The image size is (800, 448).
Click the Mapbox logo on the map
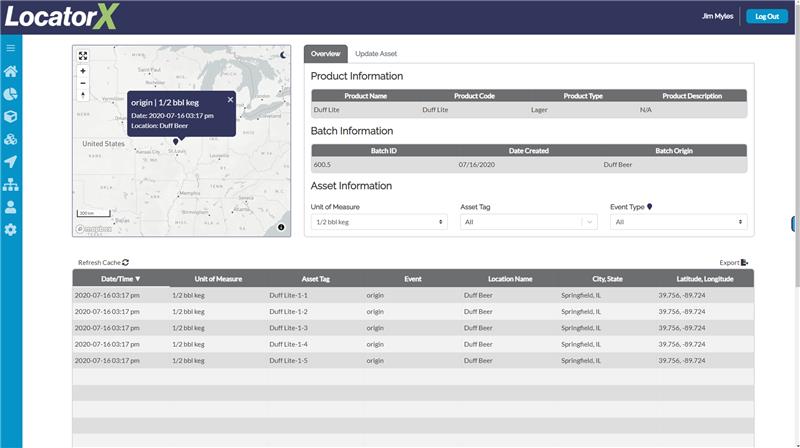pos(94,229)
